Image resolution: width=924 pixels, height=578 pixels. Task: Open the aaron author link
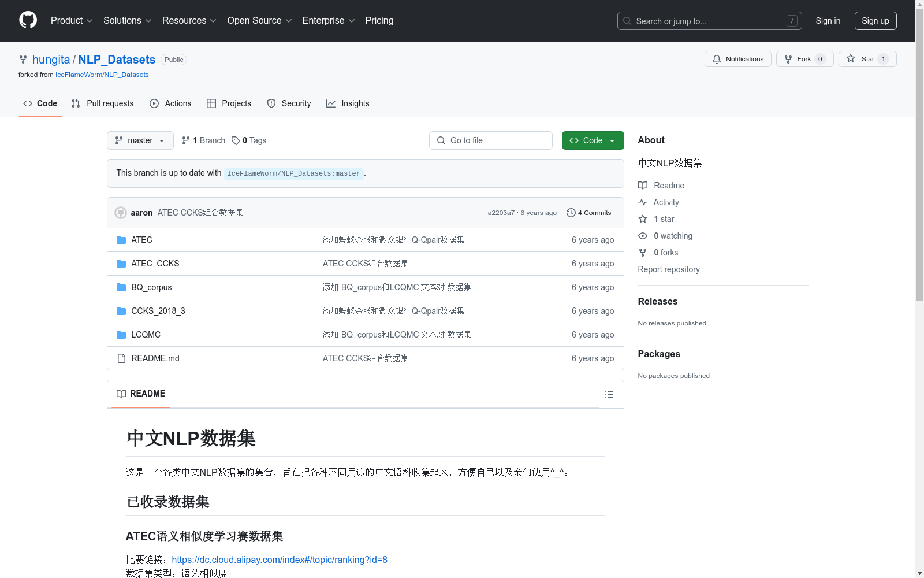pyautogui.click(x=141, y=213)
